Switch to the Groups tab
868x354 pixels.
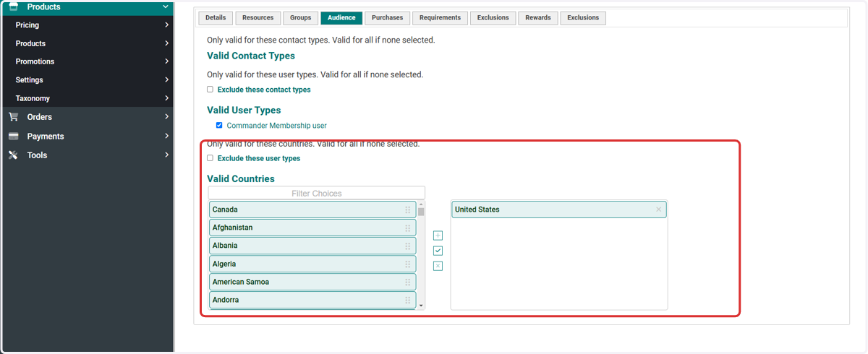pos(301,17)
